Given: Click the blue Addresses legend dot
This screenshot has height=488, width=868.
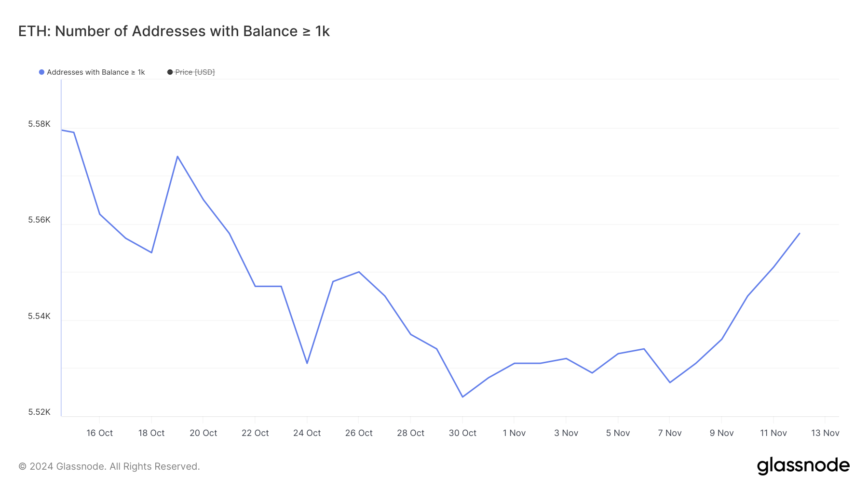Looking at the screenshot, I should 42,72.
